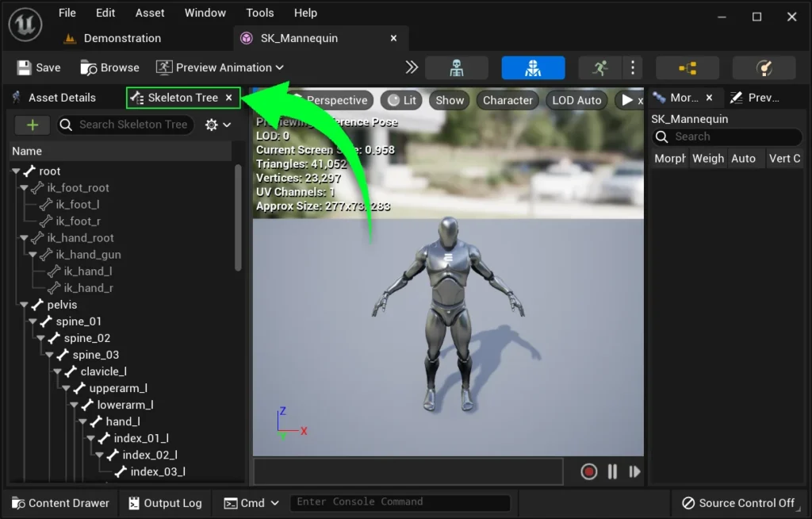Toggle Source Control Off status

point(738,503)
